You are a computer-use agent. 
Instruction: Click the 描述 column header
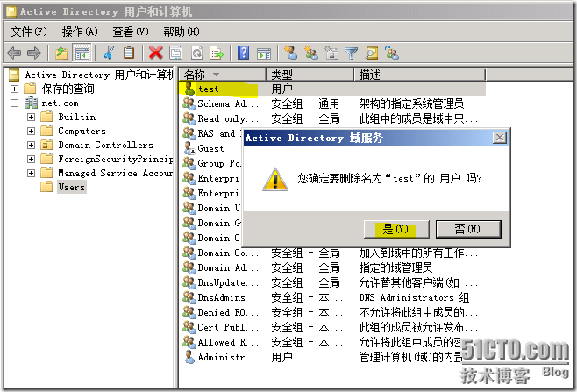(419, 75)
